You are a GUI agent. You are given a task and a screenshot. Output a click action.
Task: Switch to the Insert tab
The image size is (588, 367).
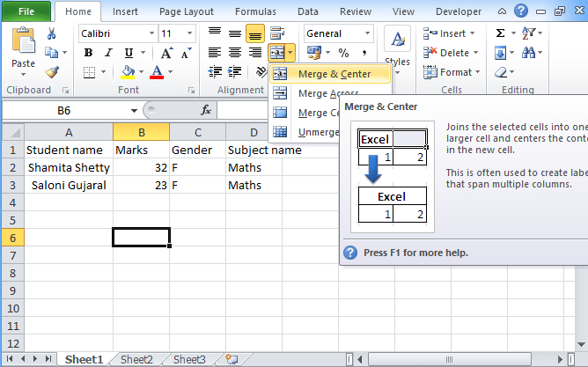(x=125, y=11)
